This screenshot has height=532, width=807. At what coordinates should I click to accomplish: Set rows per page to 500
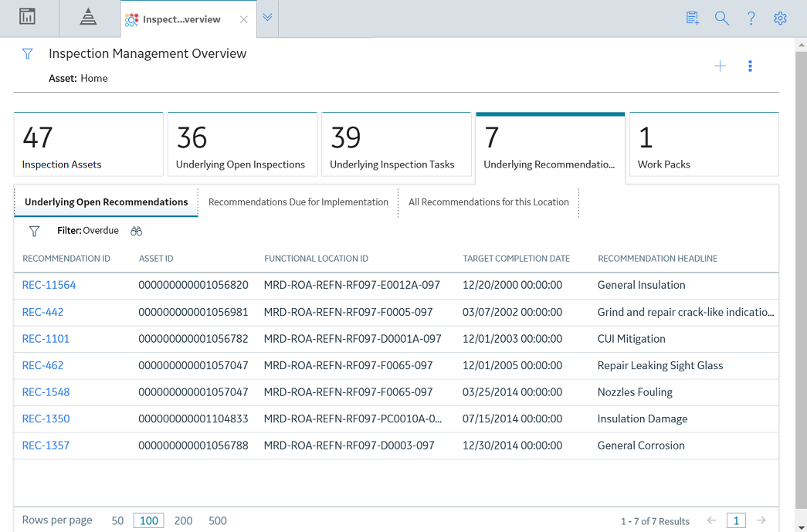(218, 520)
